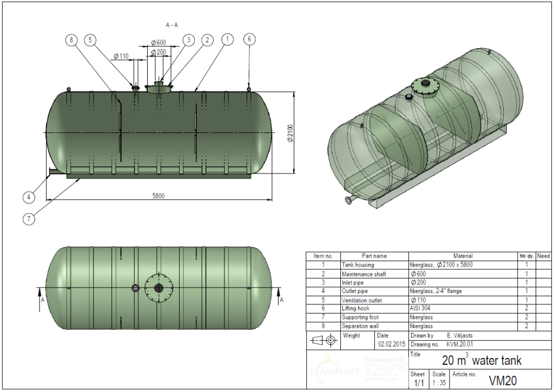
Task: Select the '20 m³ water tank' title field
Action: coord(482,361)
